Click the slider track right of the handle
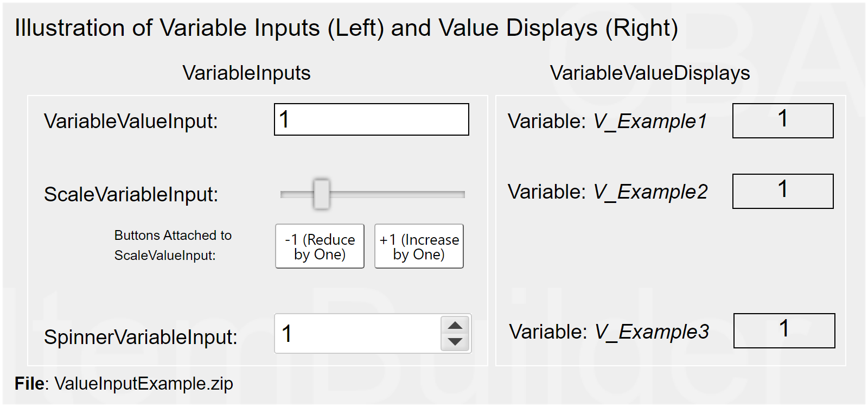This screenshot has height=407, width=868. [x=396, y=194]
